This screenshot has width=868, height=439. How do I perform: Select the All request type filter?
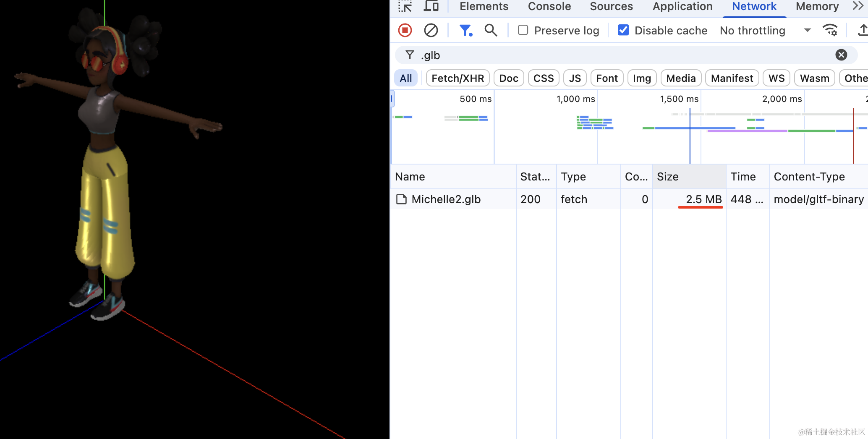point(406,78)
